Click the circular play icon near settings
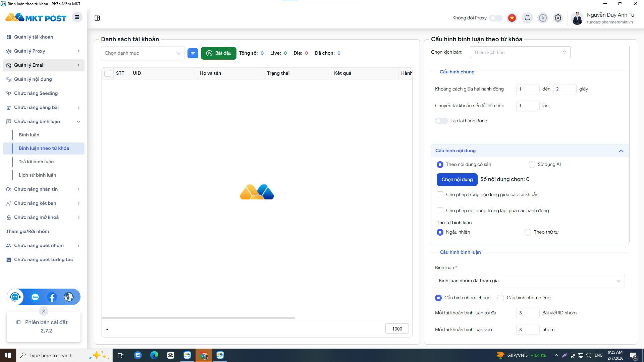 click(543, 18)
